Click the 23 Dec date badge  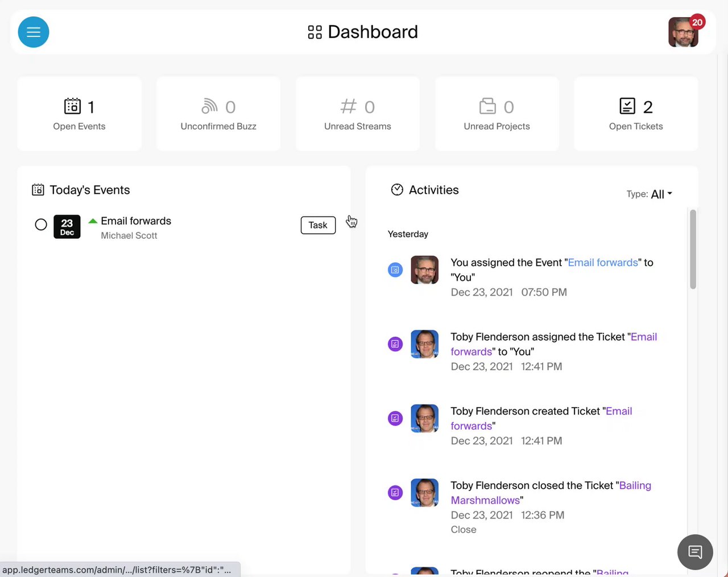pos(67,227)
